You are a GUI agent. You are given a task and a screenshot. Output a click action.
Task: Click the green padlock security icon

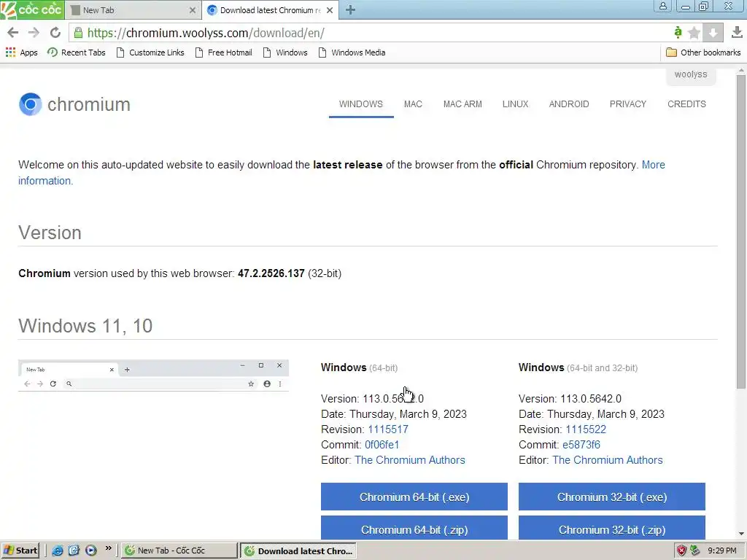(78, 32)
